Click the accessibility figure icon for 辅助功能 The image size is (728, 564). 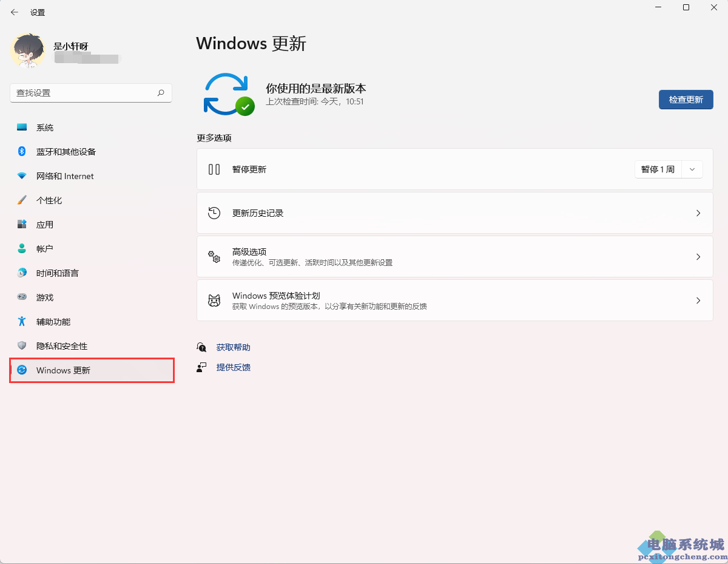(x=22, y=322)
